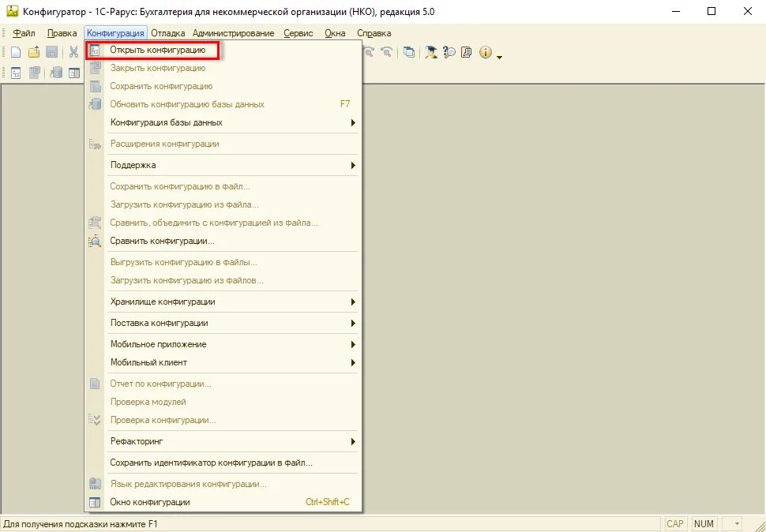
Task: Click the About info icon
Action: [485, 52]
